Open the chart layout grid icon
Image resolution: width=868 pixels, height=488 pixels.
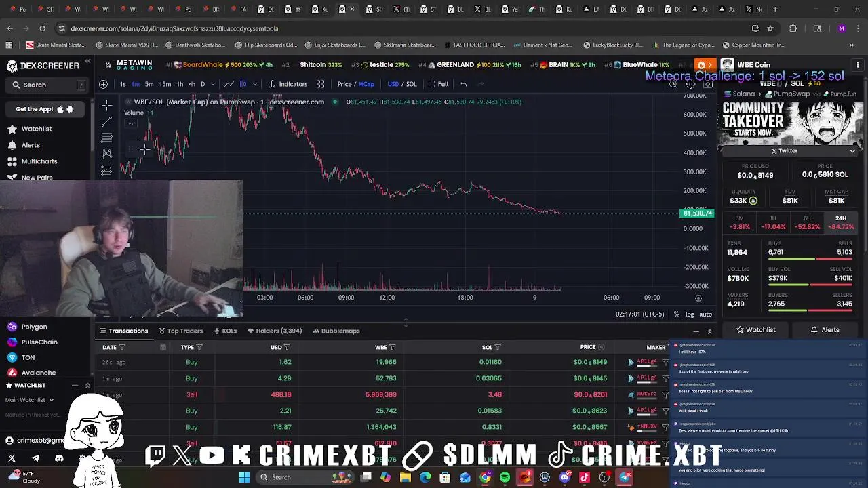[x=320, y=84]
